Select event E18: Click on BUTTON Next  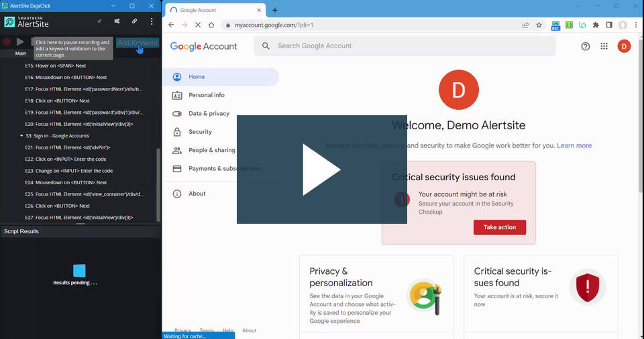pos(57,100)
